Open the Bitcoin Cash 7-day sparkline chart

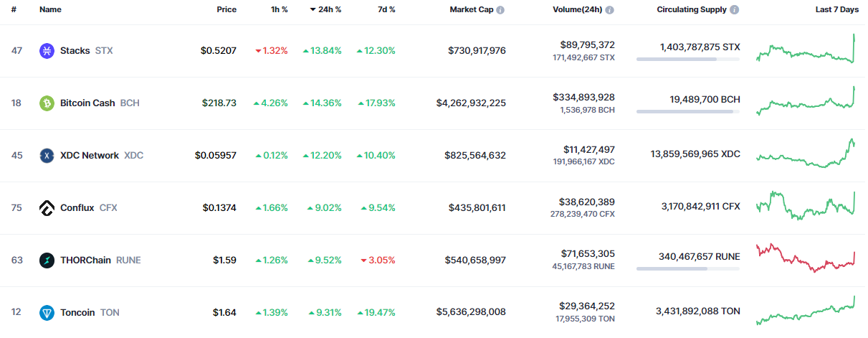pos(806,101)
